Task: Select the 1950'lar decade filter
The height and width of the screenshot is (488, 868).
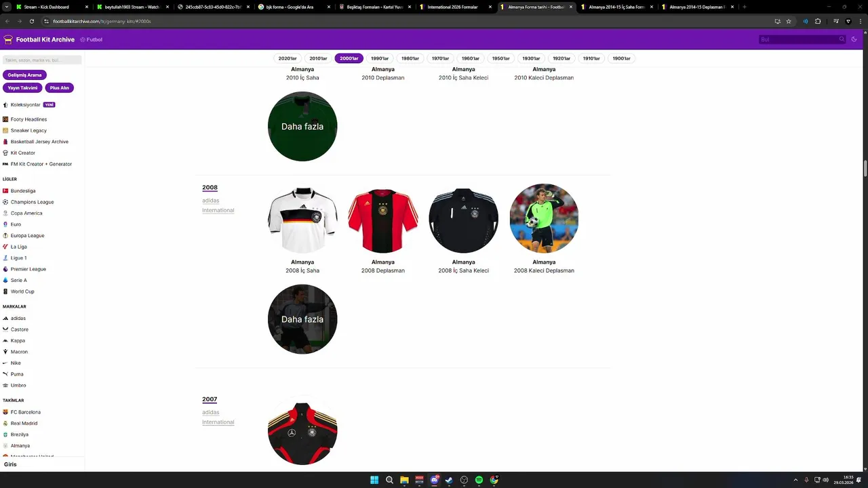Action: 501,58
